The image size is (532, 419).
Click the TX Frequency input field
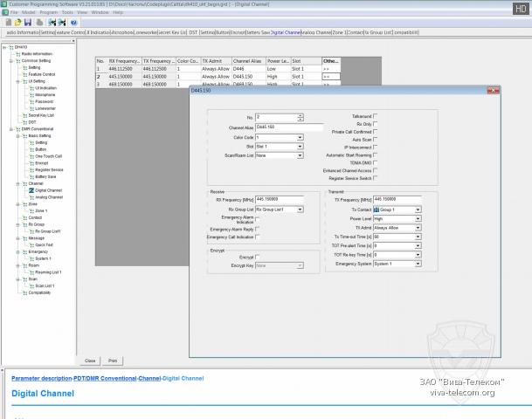point(397,199)
